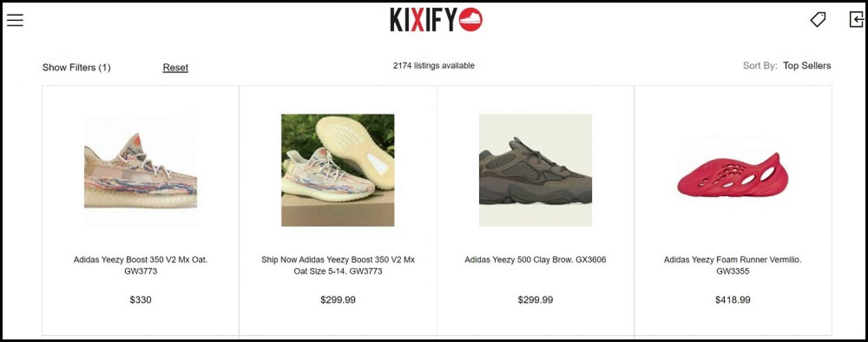
Task: Click Adidas Yeezy 500 Clay Brow title
Action: click(x=535, y=259)
